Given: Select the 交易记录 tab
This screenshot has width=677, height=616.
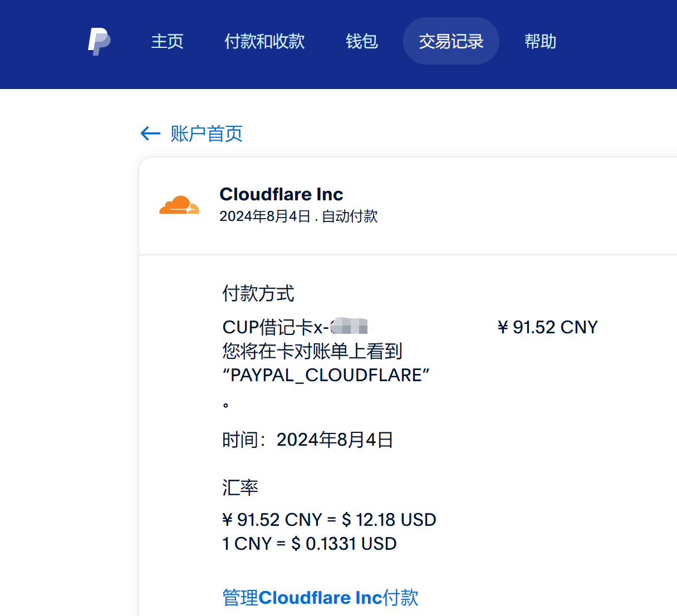Looking at the screenshot, I should click(451, 41).
